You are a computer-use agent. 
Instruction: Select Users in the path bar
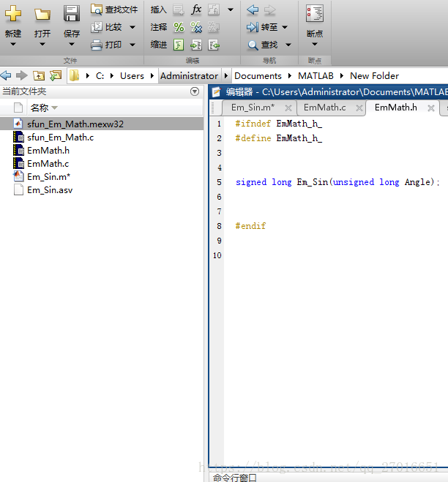132,75
